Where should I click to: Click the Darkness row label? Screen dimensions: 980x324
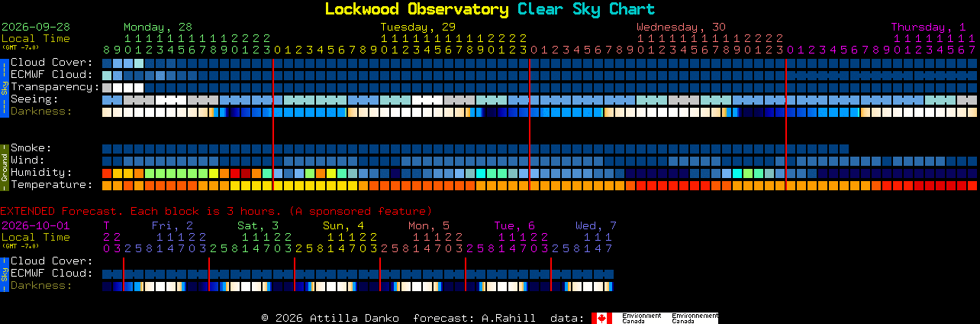[41, 112]
